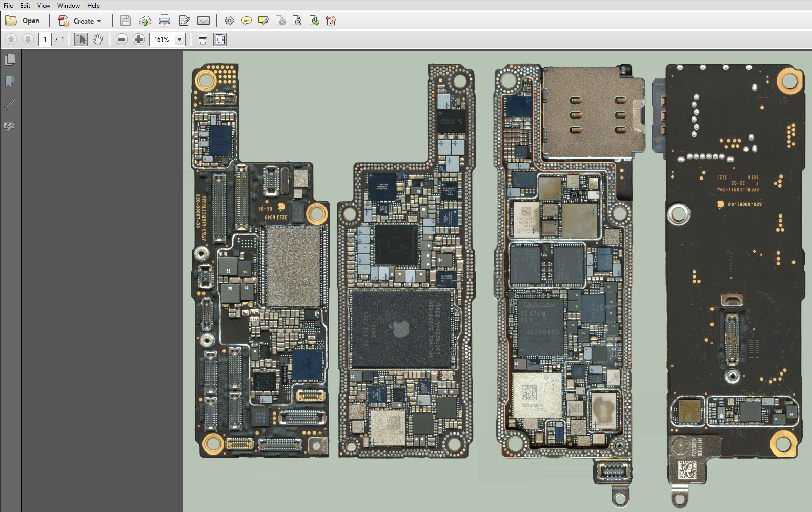
Task: Click the Print file icon
Action: coord(165,21)
